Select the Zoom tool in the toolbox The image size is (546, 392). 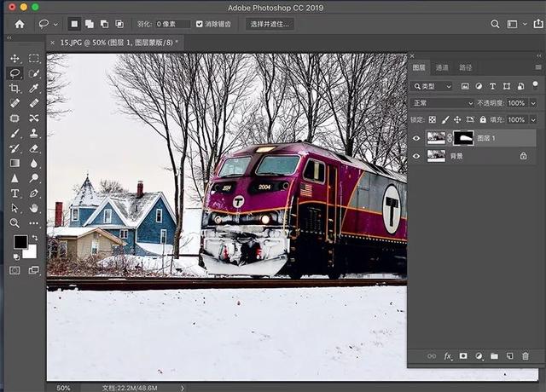click(15, 223)
